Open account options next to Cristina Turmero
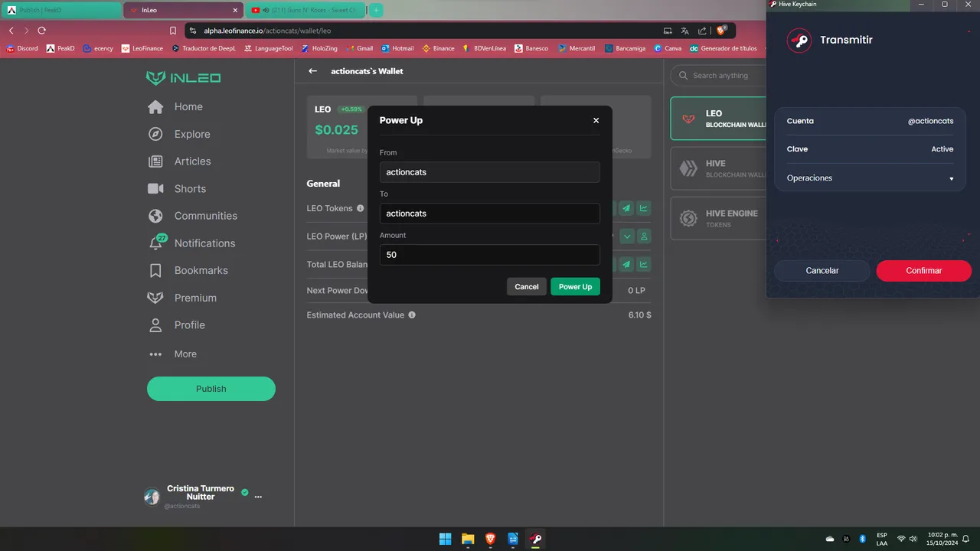The image size is (980, 551). coord(258,497)
